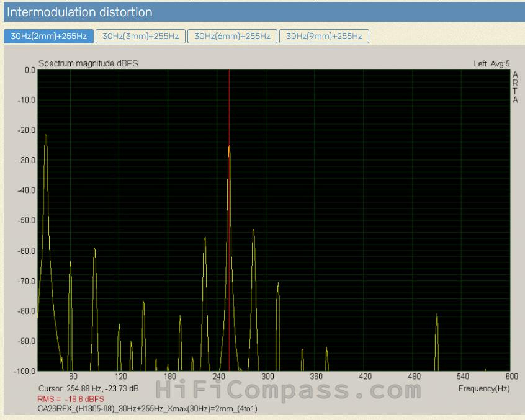Click the 0.0 y-axis tick label
This screenshot has width=525, height=420.
(x=30, y=70)
